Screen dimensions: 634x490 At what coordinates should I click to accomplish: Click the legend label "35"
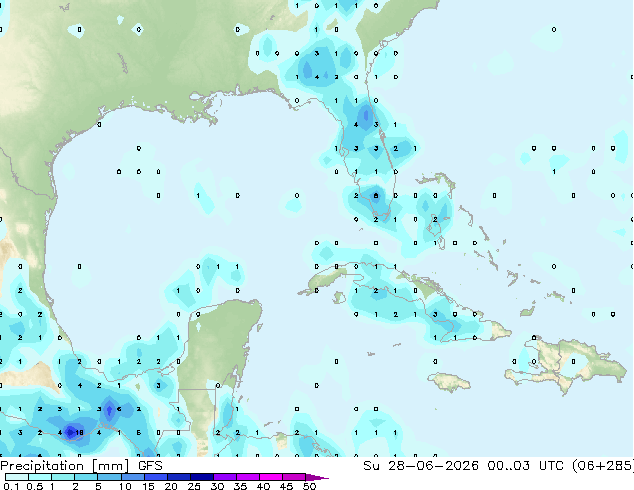pyautogui.click(x=240, y=486)
